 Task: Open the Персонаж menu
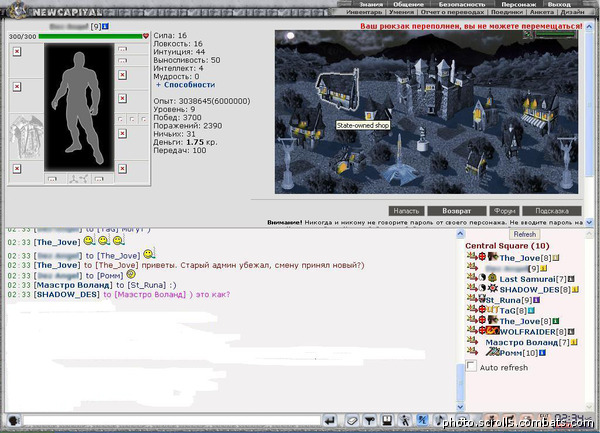coord(518,5)
